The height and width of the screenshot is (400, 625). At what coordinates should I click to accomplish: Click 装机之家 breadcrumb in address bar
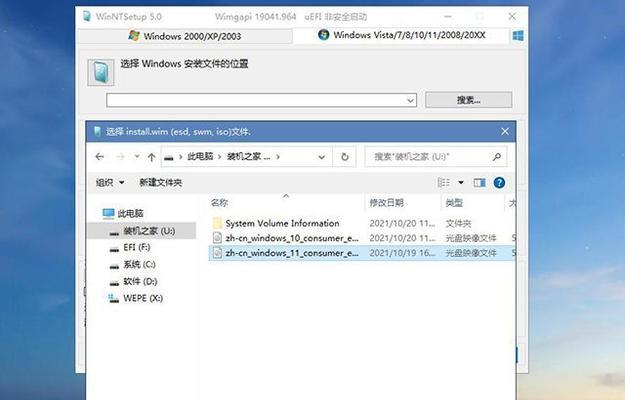(248, 157)
